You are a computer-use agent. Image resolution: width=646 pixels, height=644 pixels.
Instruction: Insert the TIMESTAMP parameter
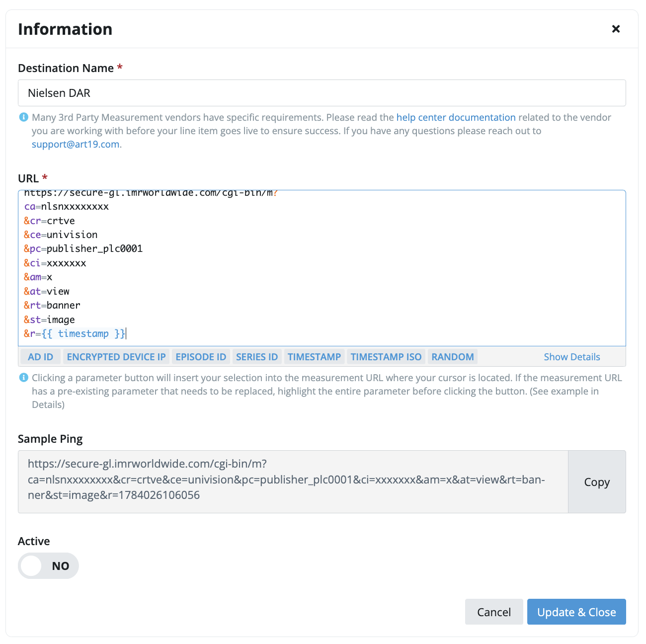pyautogui.click(x=315, y=357)
